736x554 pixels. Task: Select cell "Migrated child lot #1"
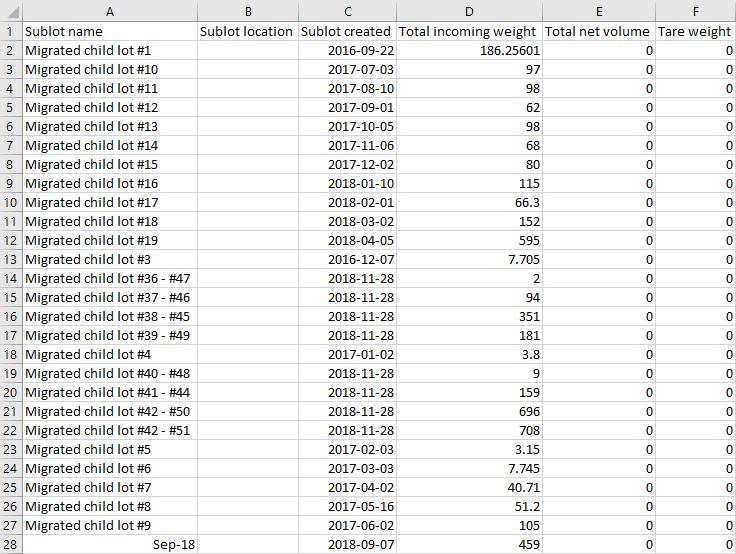coord(109,50)
